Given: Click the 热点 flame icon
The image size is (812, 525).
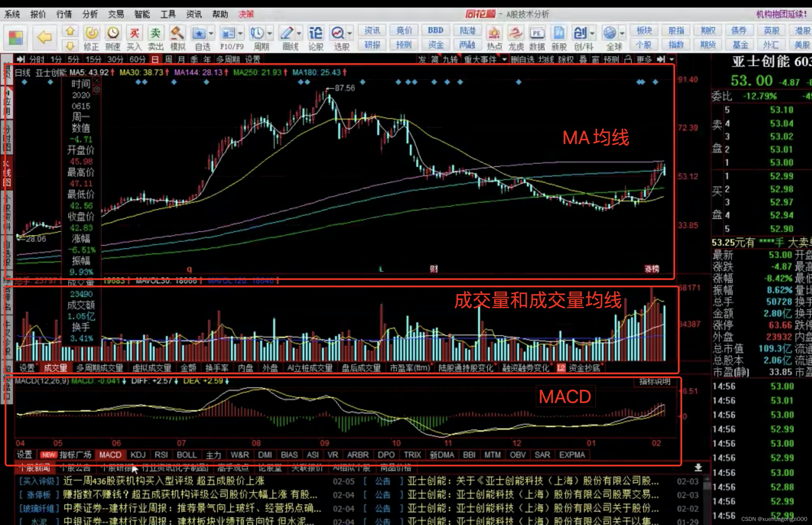Looking at the screenshot, I should click(494, 34).
